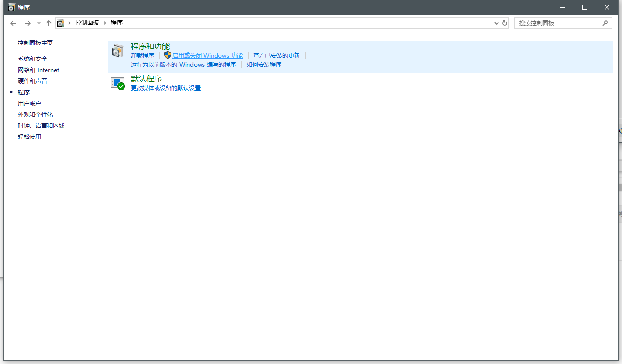Go up one level with up arrow
622x364 pixels.
(x=48, y=23)
